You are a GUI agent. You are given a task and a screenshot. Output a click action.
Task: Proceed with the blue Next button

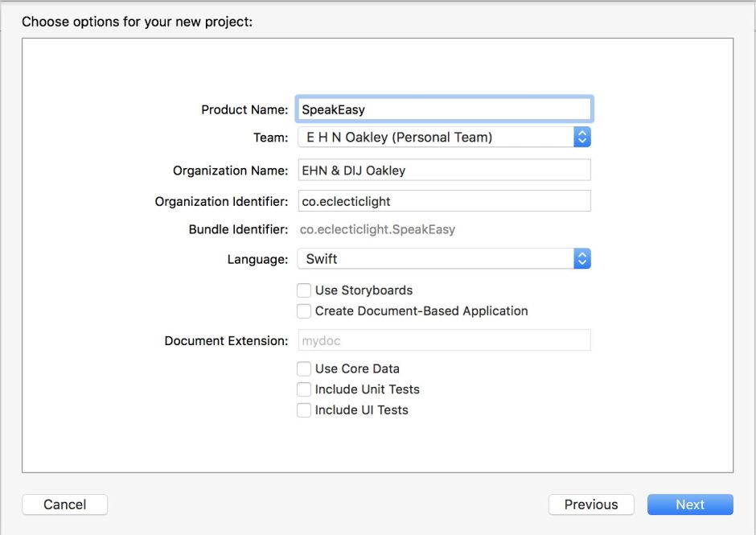690,504
